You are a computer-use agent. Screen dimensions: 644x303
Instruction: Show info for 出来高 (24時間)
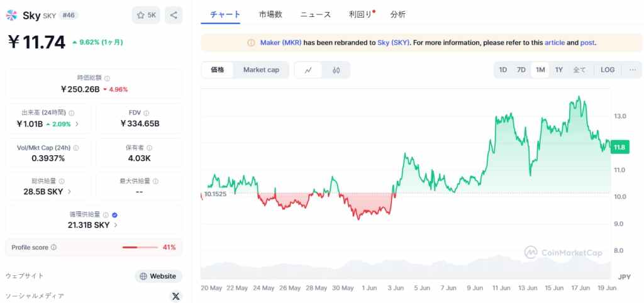click(x=72, y=113)
